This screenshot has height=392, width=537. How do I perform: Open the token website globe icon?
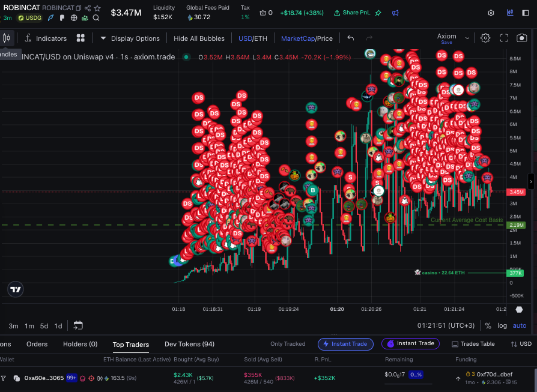74,18
